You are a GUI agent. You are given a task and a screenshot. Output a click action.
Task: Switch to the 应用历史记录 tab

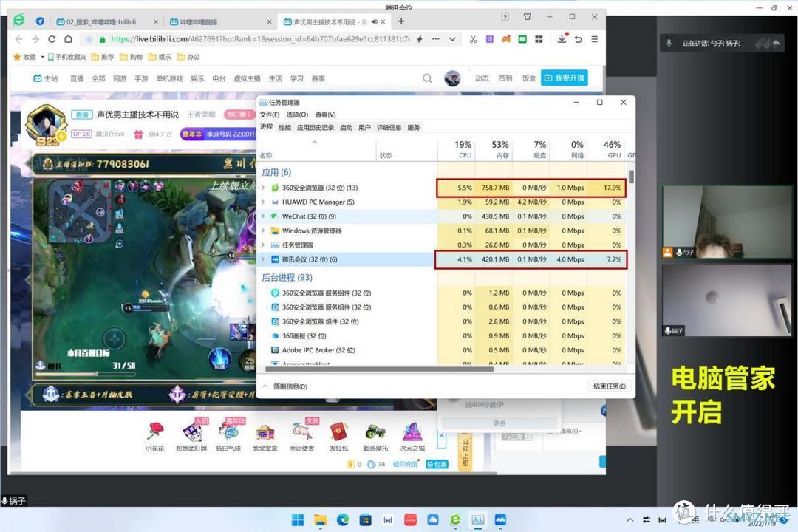coord(316,127)
